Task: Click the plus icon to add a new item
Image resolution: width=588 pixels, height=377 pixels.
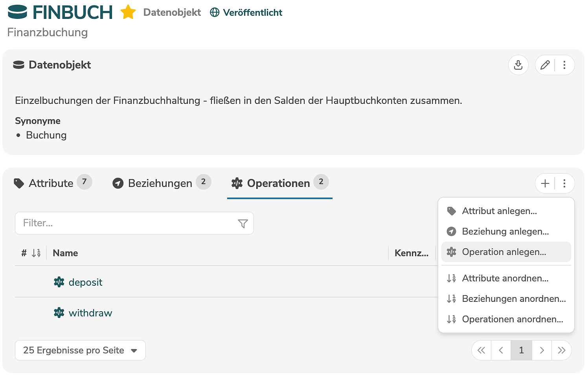Action: [545, 183]
